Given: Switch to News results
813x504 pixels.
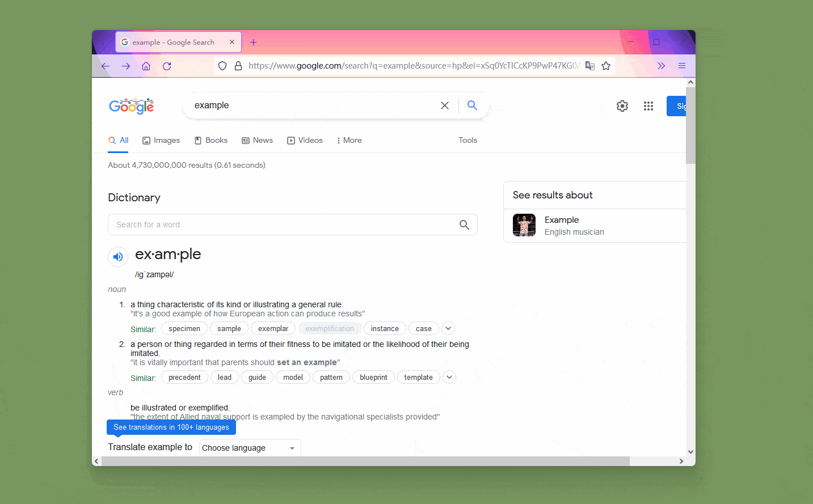Looking at the screenshot, I should [258, 141].
